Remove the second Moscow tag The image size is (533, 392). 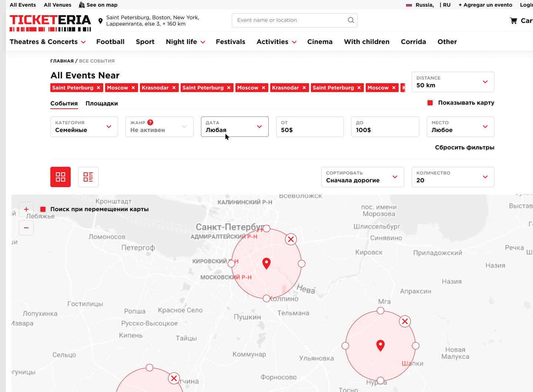pos(264,88)
